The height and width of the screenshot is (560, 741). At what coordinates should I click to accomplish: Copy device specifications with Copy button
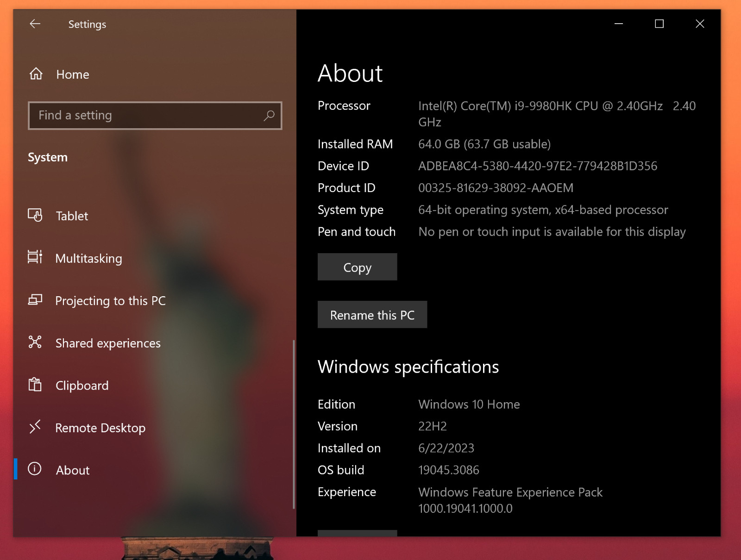pyautogui.click(x=357, y=267)
